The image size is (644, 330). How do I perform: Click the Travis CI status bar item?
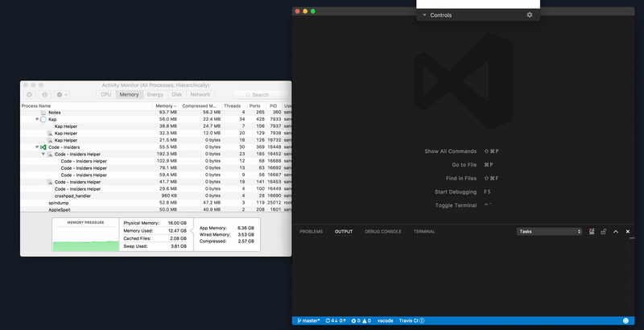411,320
